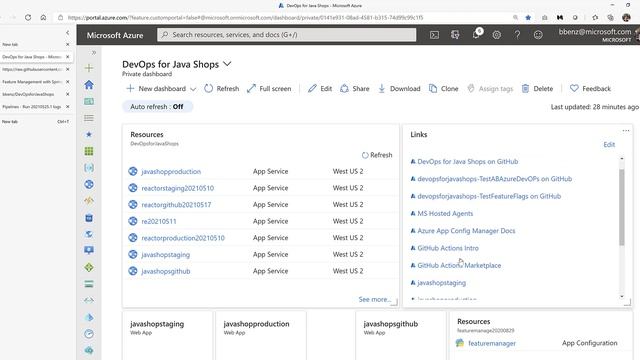Open Links tile ellipsis menu

[626, 131]
